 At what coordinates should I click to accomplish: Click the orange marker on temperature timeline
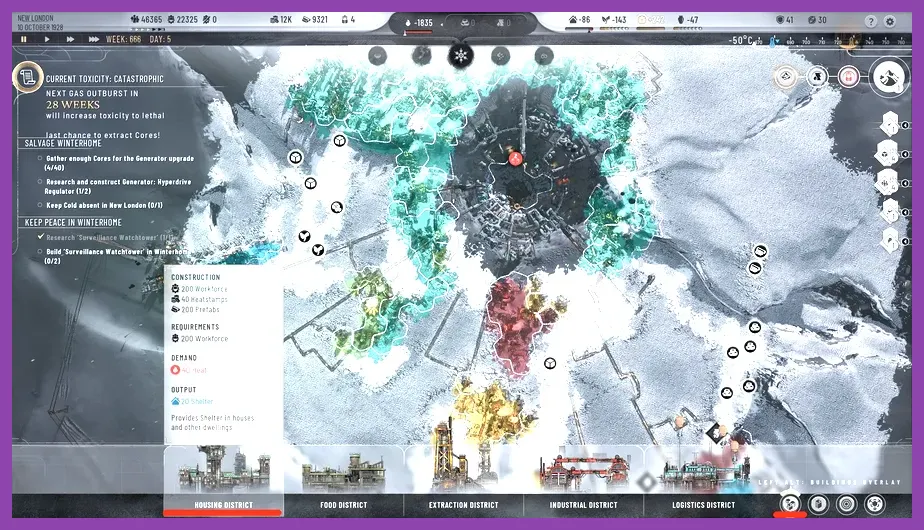click(x=852, y=41)
